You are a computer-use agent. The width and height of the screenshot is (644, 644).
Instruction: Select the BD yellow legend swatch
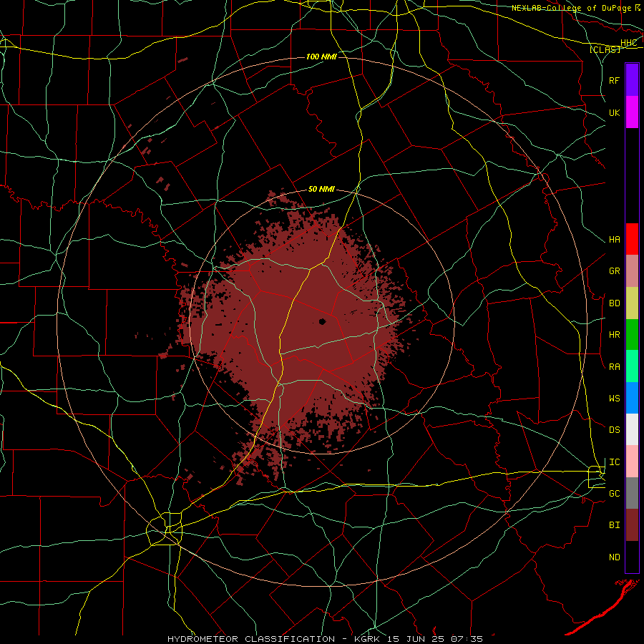[x=632, y=303]
